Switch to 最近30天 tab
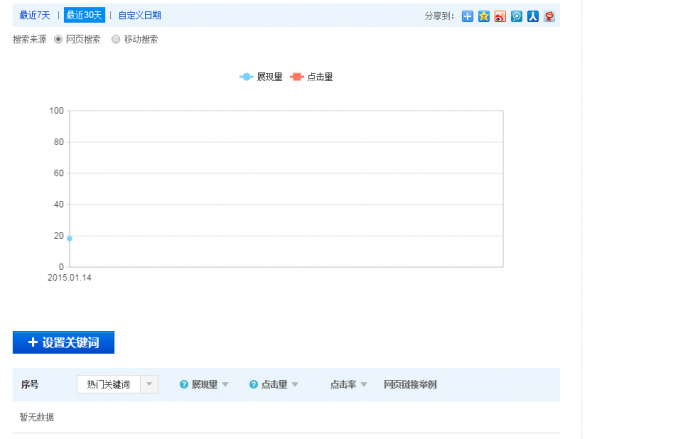Viewport: 700px width, 439px height. 85,15
